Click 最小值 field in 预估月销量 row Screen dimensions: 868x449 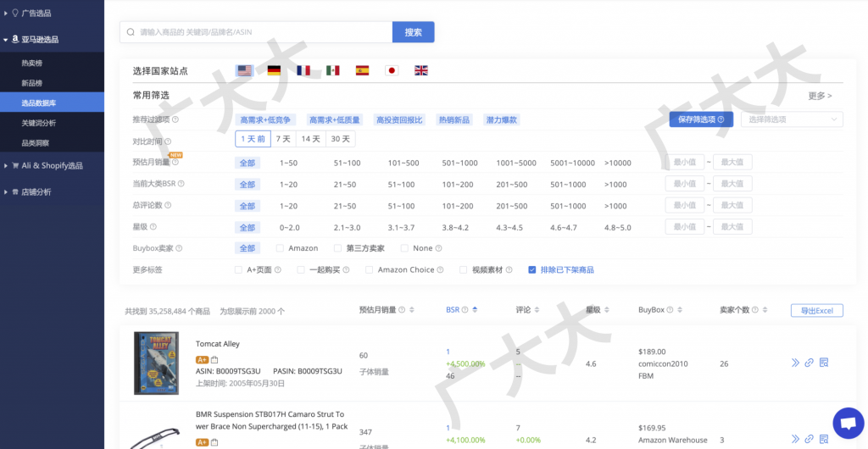(685, 163)
